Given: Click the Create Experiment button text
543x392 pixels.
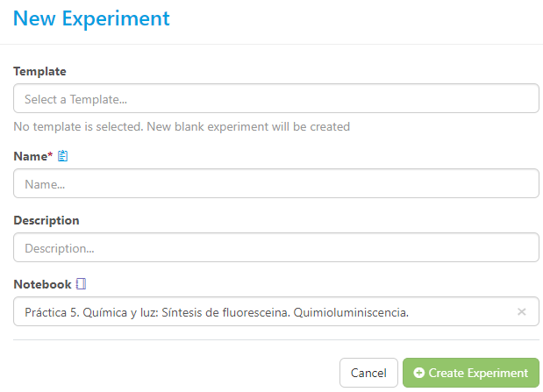Looking at the screenshot, I should tap(478, 373).
